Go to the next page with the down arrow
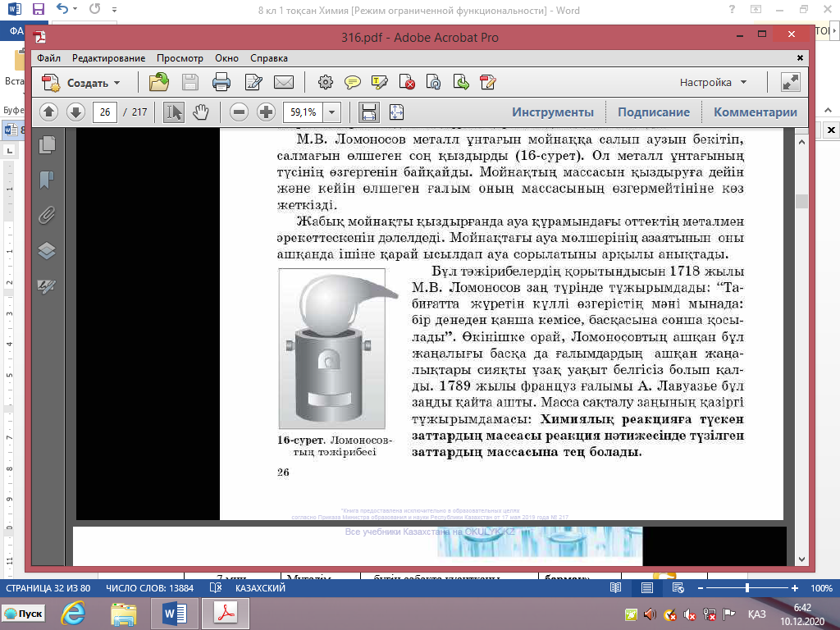The height and width of the screenshot is (630, 840). [x=75, y=112]
